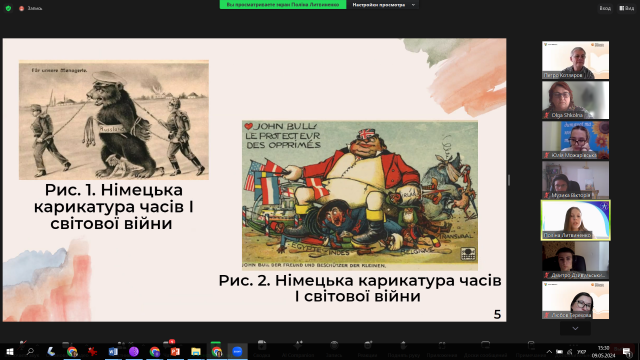This screenshot has width=640, height=360.
Task: Expand the Настройки просмотра dropdown
Action: pos(383,5)
